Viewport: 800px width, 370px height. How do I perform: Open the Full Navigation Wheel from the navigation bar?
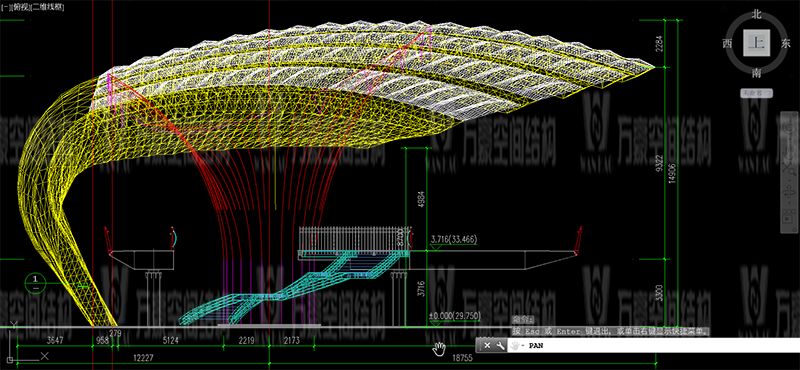point(789,128)
